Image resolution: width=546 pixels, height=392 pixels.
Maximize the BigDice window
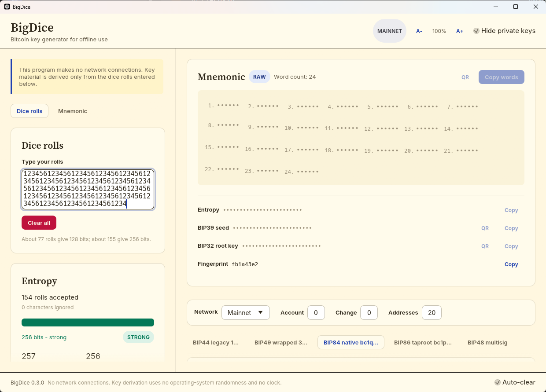(516, 7)
